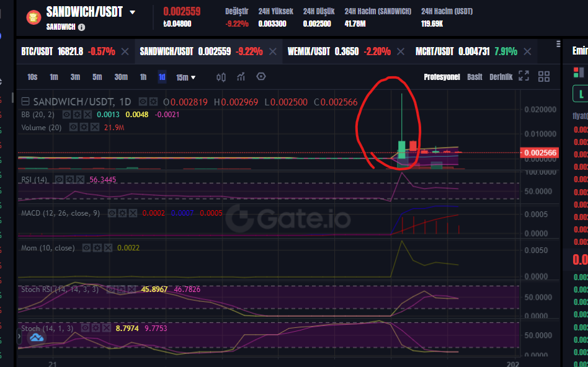This screenshot has height=367, width=588.
Task: Open the multi-chart grid layout icon
Action: click(544, 76)
